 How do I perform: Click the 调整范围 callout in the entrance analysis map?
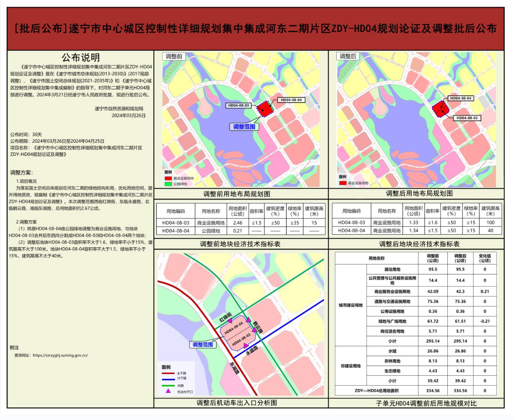202,345
